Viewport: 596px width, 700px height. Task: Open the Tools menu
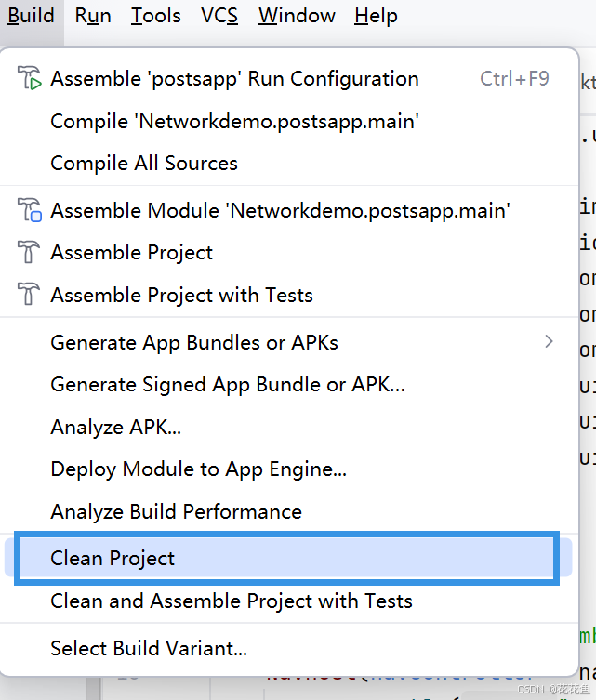pos(156,16)
